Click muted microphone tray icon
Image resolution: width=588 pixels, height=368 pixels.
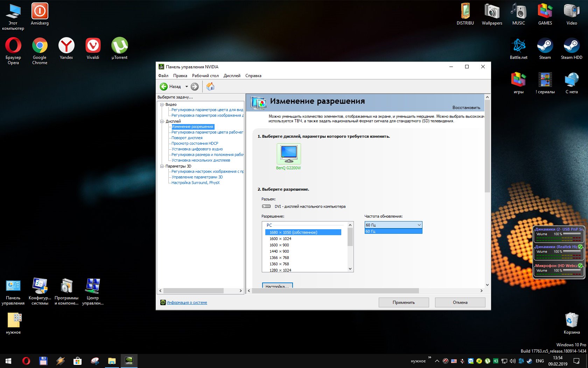pyautogui.click(x=462, y=361)
